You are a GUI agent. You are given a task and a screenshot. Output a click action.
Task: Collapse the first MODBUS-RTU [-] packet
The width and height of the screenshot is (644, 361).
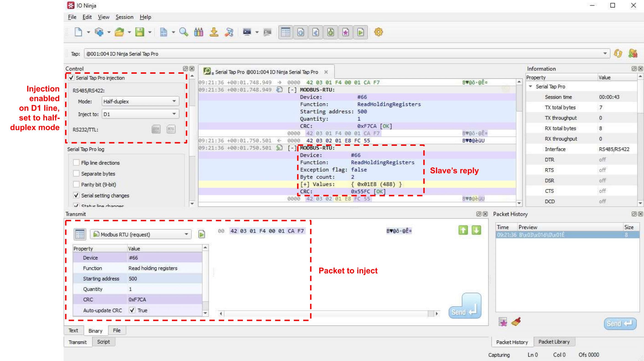tap(292, 90)
